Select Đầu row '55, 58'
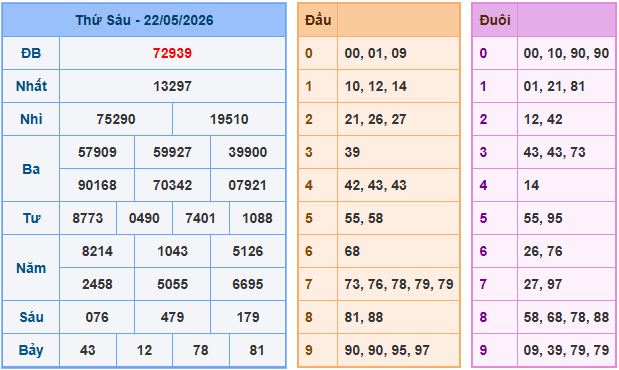619x370 pixels. [364, 218]
